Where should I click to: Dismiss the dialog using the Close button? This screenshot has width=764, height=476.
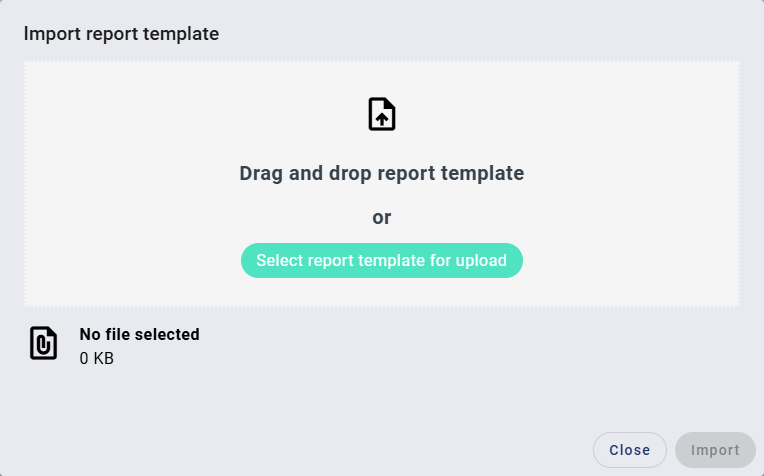point(629,450)
